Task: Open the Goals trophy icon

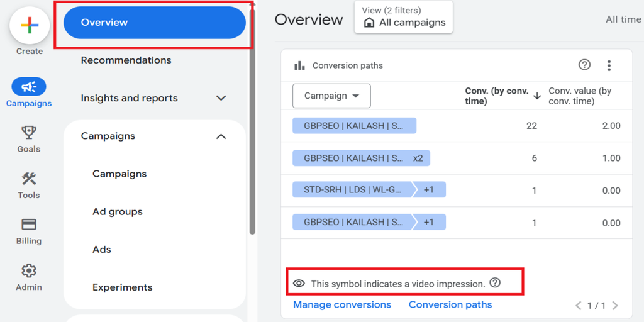Action: coord(29,132)
